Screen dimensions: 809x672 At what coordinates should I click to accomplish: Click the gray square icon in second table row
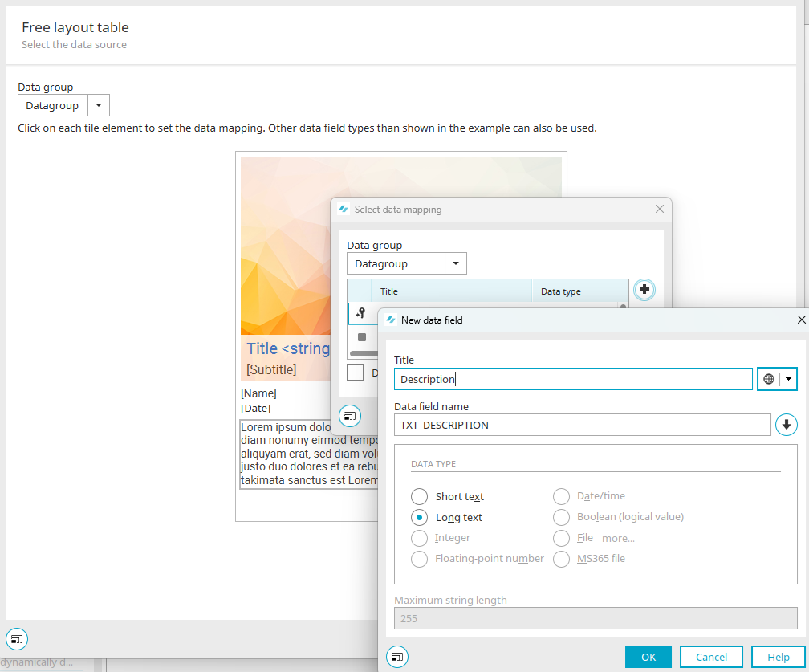pyautogui.click(x=362, y=337)
